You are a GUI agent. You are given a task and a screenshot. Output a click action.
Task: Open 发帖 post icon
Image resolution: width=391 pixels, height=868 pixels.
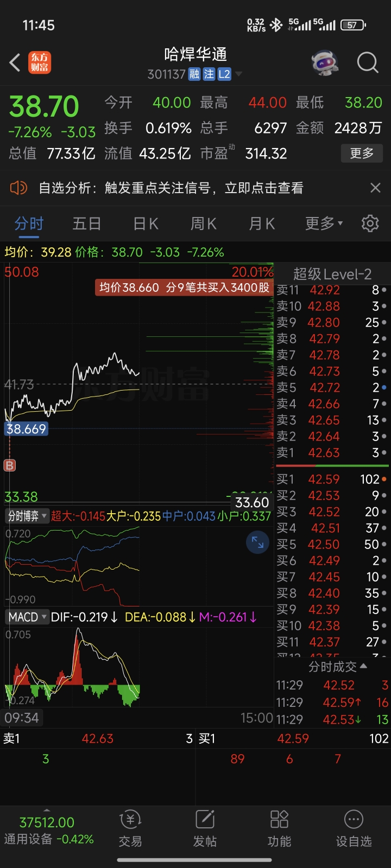205,829
